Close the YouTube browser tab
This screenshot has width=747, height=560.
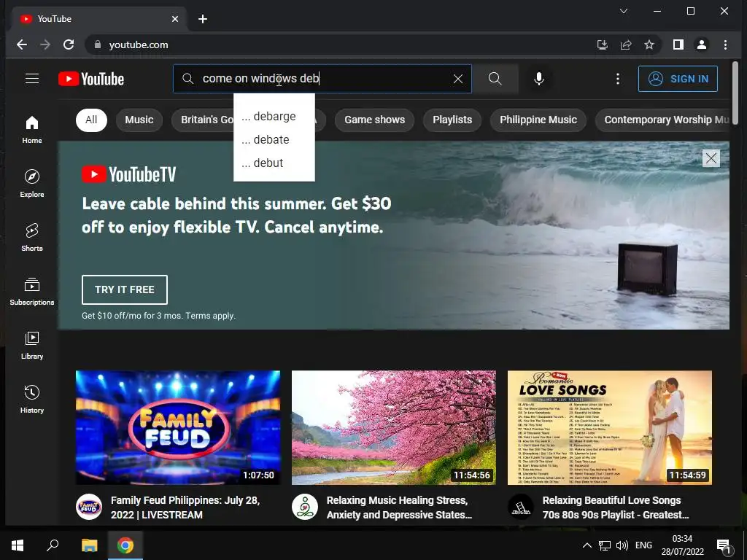point(175,19)
